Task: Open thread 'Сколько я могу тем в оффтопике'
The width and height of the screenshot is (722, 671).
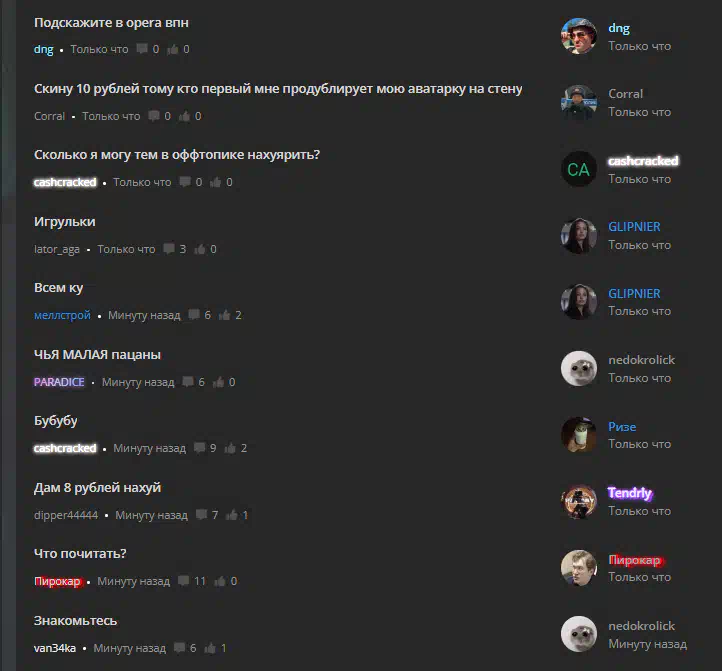Action: (177, 155)
